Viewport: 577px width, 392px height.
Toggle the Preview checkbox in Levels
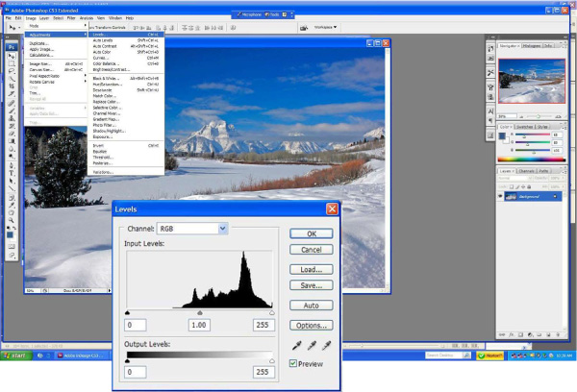295,363
